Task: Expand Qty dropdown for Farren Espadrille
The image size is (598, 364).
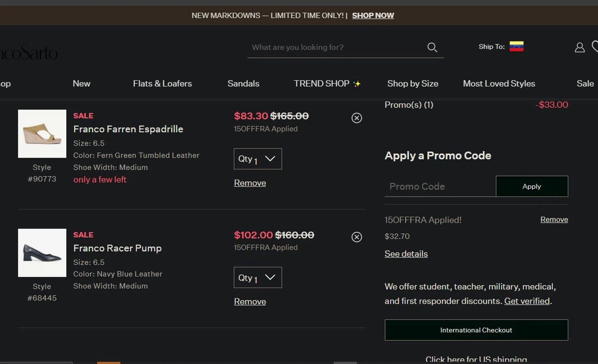Action: 258,159
